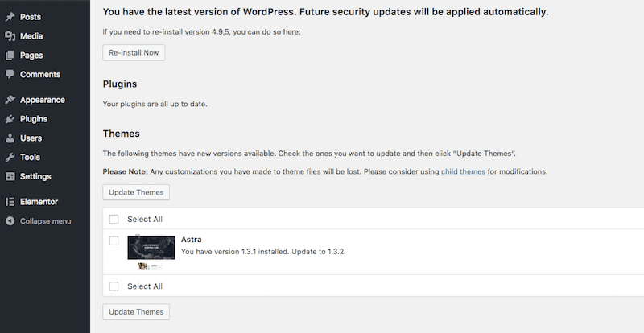Click the Collapse menu label
This screenshot has height=333, width=644.
tap(46, 221)
